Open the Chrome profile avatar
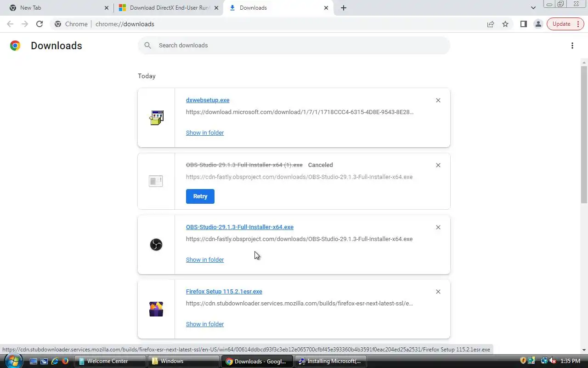Image resolution: width=588 pixels, height=368 pixels. [538, 24]
